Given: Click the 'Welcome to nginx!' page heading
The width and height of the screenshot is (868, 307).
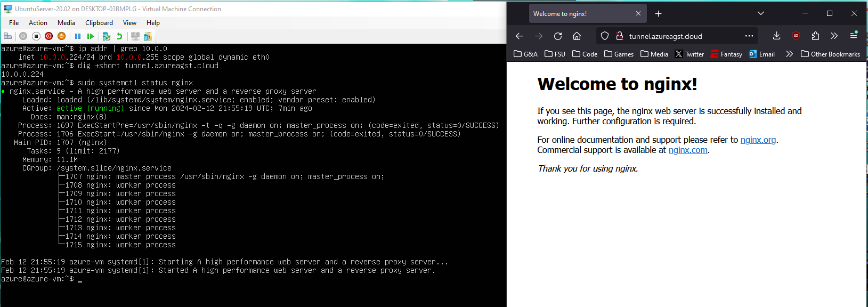Looking at the screenshot, I should pyautogui.click(x=617, y=84).
